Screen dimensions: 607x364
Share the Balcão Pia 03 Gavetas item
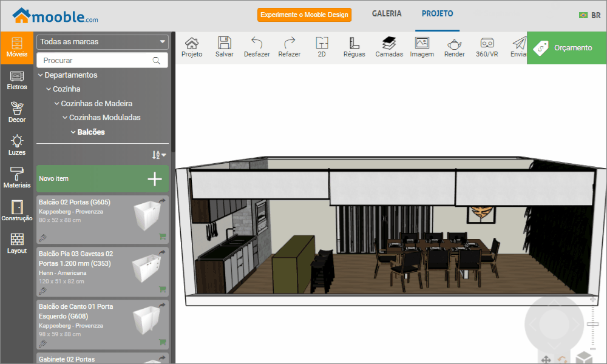coord(162,252)
